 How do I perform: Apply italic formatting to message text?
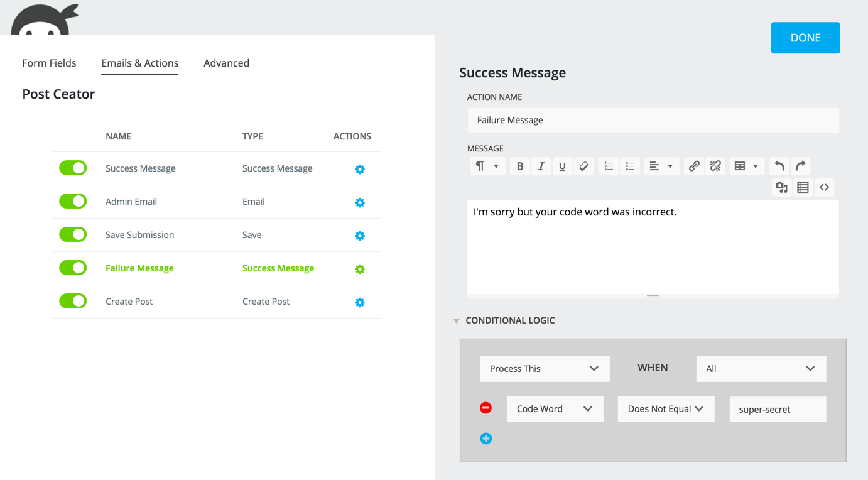pos(541,166)
